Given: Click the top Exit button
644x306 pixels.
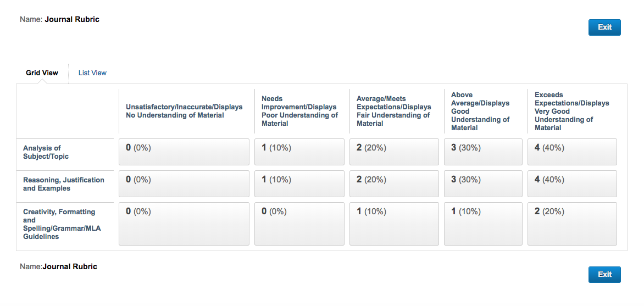Looking at the screenshot, I should coord(604,27).
